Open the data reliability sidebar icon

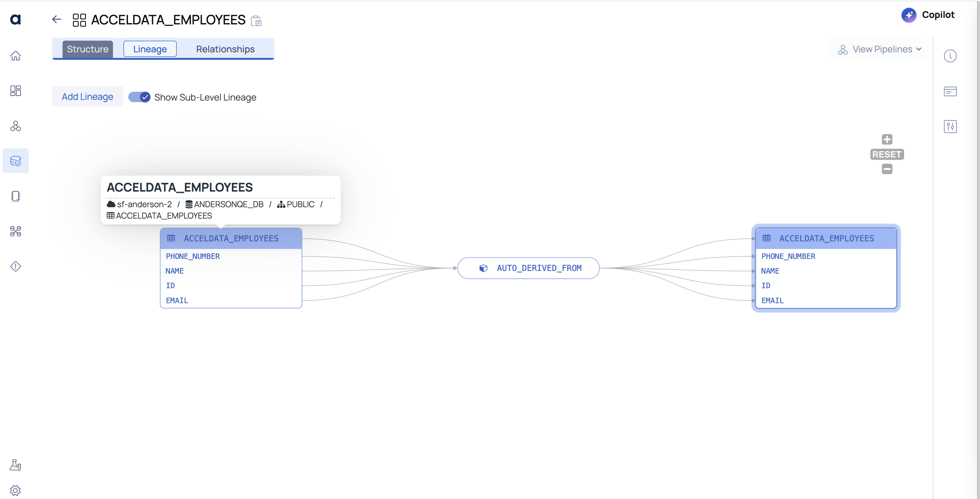coord(16,161)
